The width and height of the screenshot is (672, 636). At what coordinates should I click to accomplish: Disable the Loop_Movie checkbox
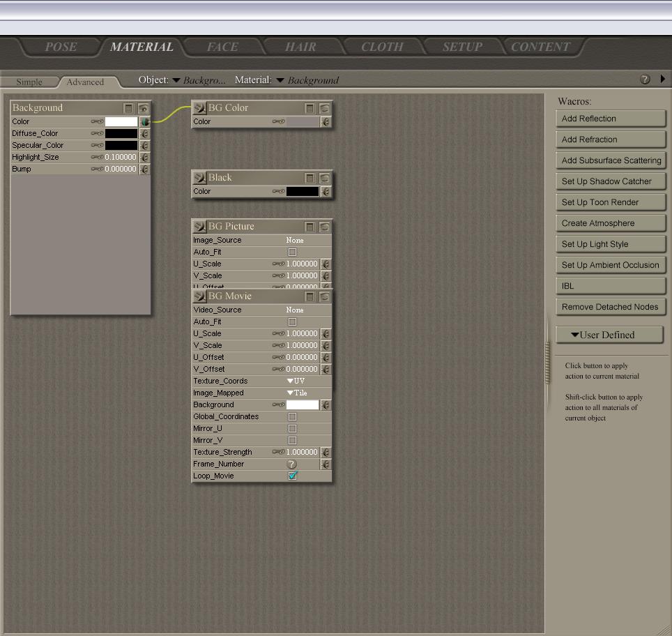[x=293, y=476]
